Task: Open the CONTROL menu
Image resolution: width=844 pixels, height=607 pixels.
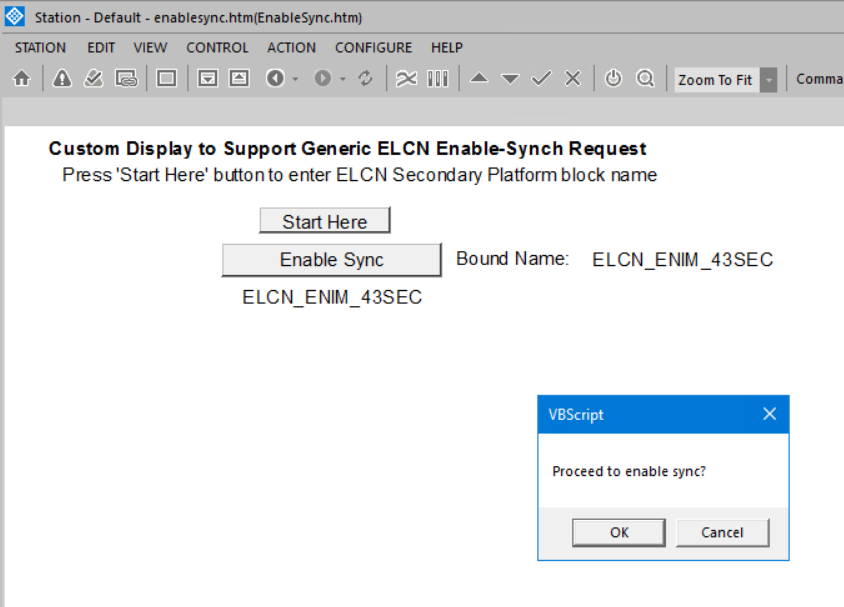Action: (217, 47)
